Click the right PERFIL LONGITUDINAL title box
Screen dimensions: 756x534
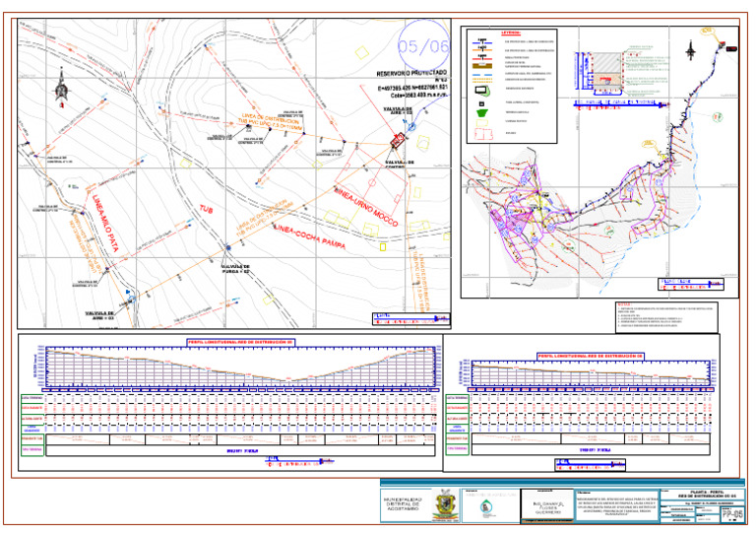591,356
